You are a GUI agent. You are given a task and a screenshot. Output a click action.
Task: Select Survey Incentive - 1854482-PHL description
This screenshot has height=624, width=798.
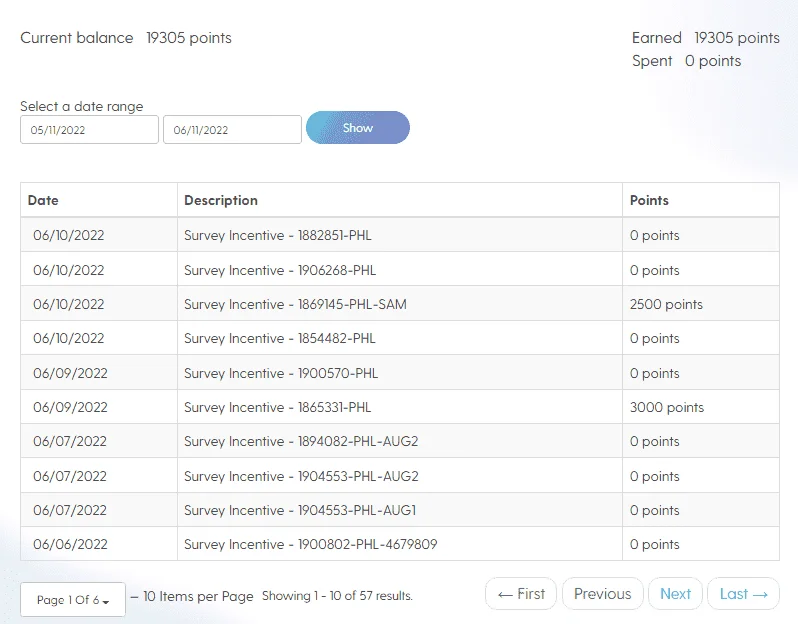(280, 338)
